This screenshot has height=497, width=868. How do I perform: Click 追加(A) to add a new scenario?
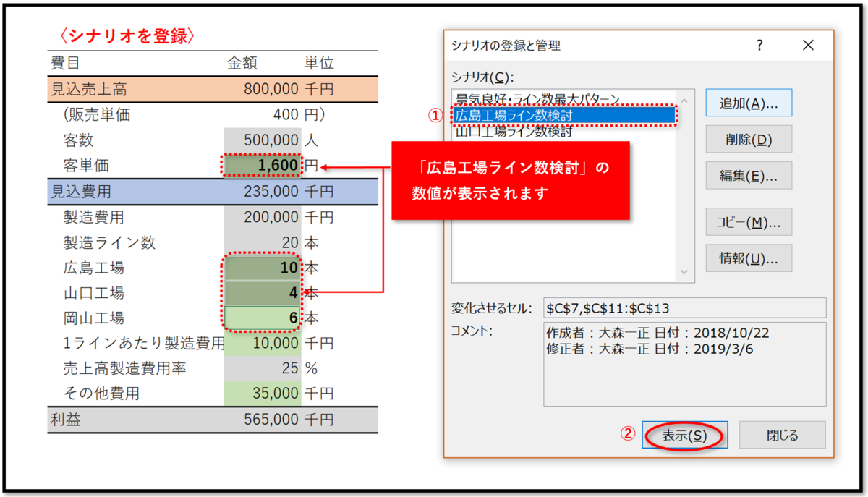pos(749,102)
